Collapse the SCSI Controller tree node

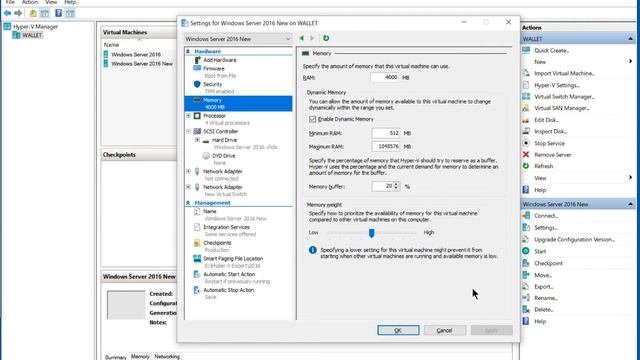pos(189,131)
